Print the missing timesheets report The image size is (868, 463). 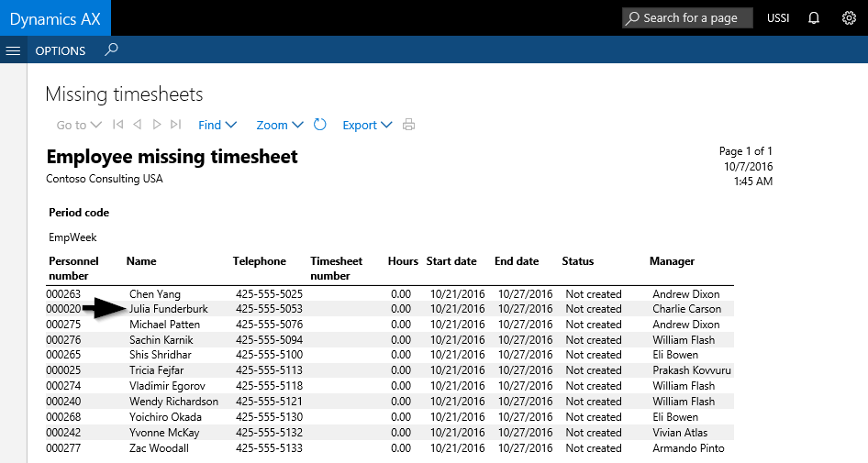[409, 125]
